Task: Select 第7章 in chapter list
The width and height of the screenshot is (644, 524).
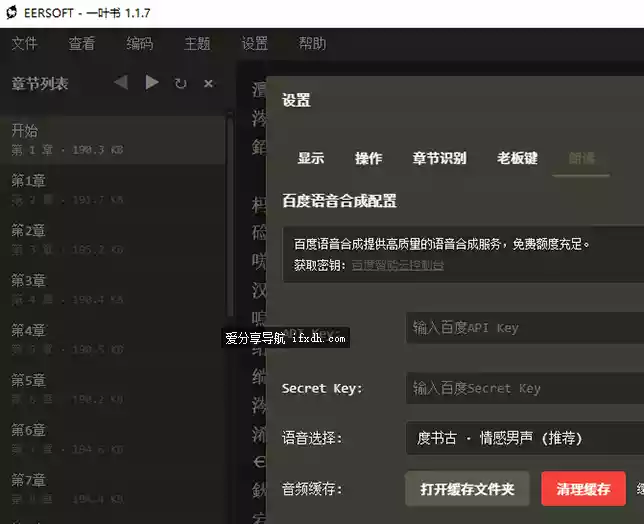Action: (113, 489)
